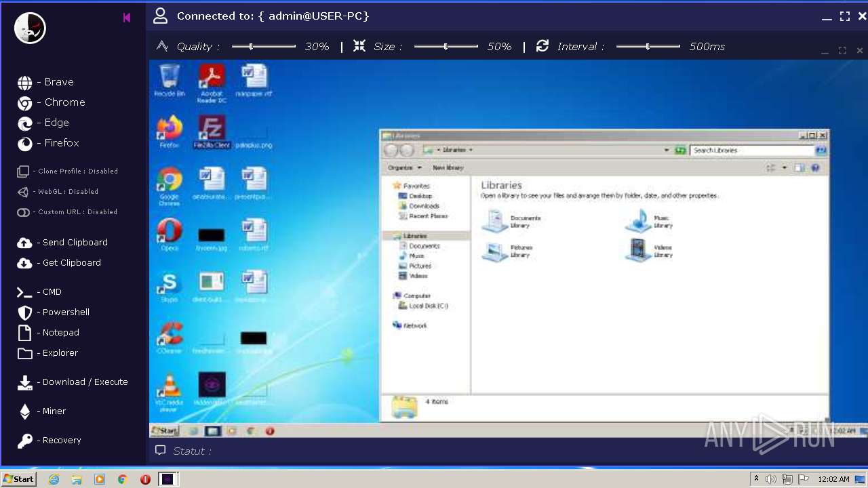Click Get Clipboard
This screenshot has height=488, width=868.
(x=59, y=263)
